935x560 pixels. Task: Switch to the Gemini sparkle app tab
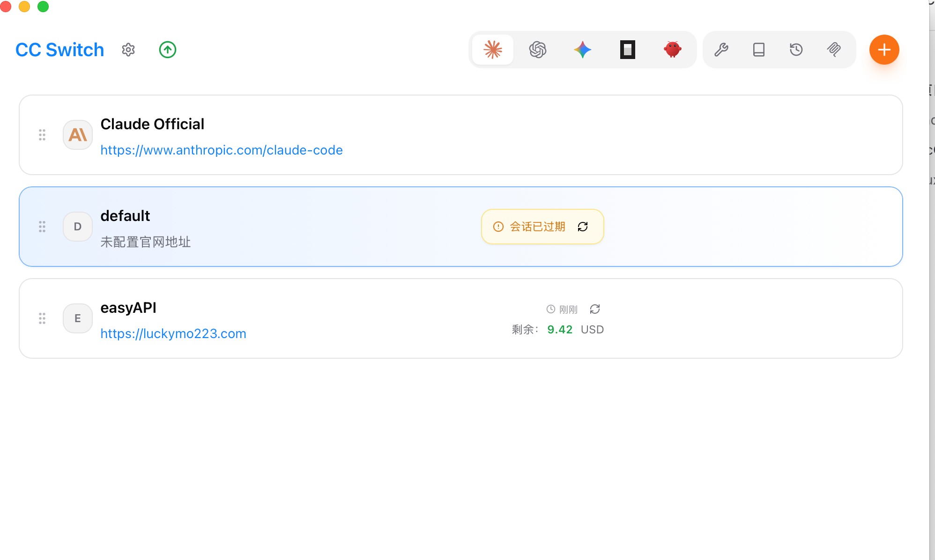(583, 50)
